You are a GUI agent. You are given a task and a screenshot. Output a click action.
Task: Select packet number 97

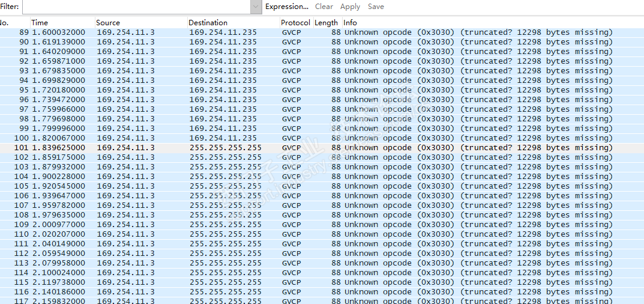pyautogui.click(x=322, y=109)
